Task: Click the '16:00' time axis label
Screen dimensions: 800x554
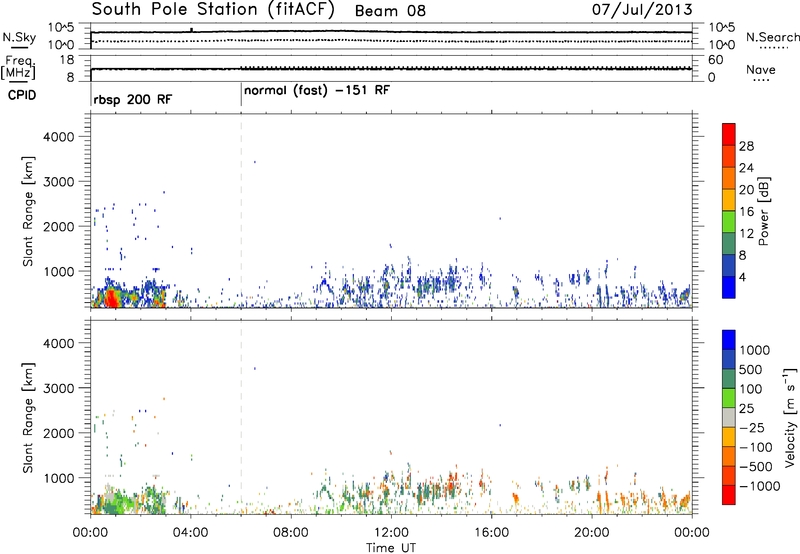Action: coord(491,533)
